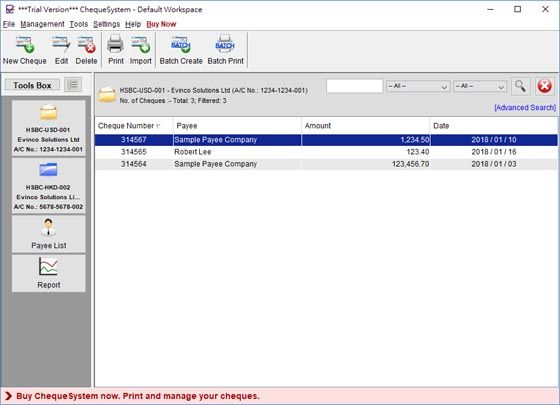The image size is (560, 405).
Task: Click the magnifier search button
Action: pos(520,86)
